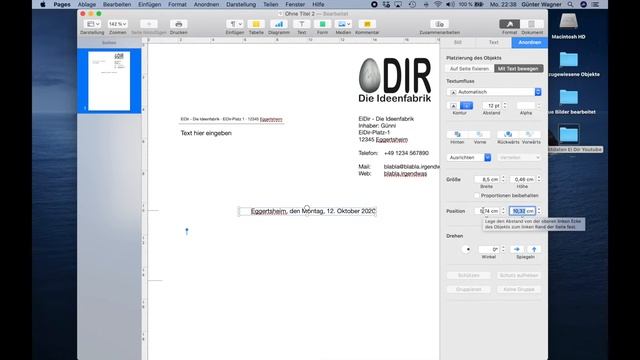Viewport: 640px width, 360px height.
Task: Move object backward with Rückwärts
Action: [x=508, y=134]
